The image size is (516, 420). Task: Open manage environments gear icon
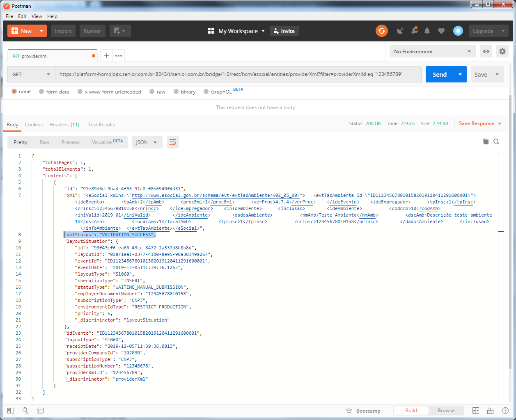tap(502, 51)
